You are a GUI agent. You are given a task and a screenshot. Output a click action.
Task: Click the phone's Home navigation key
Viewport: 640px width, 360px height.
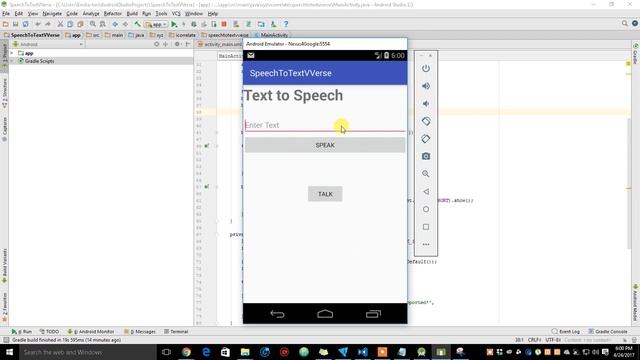[325, 314]
